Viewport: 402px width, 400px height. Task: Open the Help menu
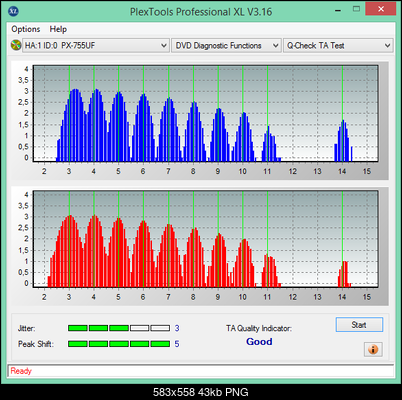tap(58, 29)
